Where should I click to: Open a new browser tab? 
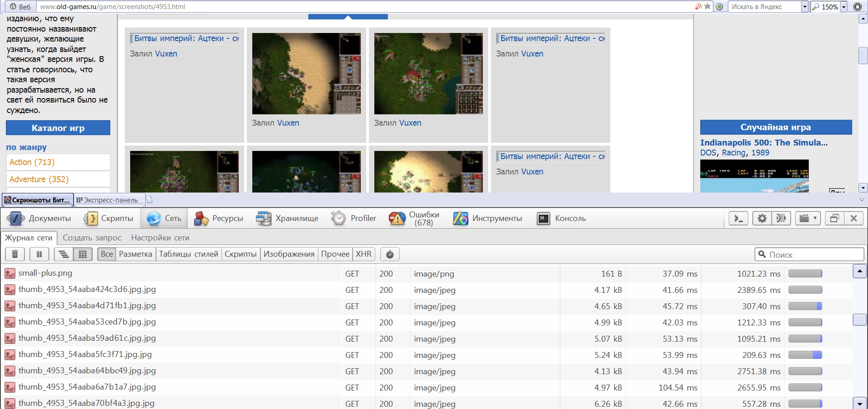150,200
